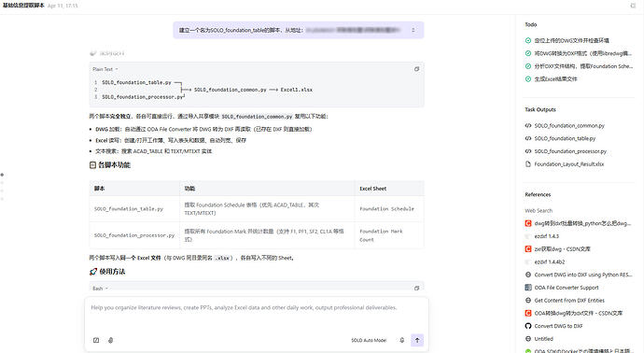Screen dimensions: 644x353
Task: Open SOLO_foundation_common.py in Task Outputs
Action: point(569,126)
